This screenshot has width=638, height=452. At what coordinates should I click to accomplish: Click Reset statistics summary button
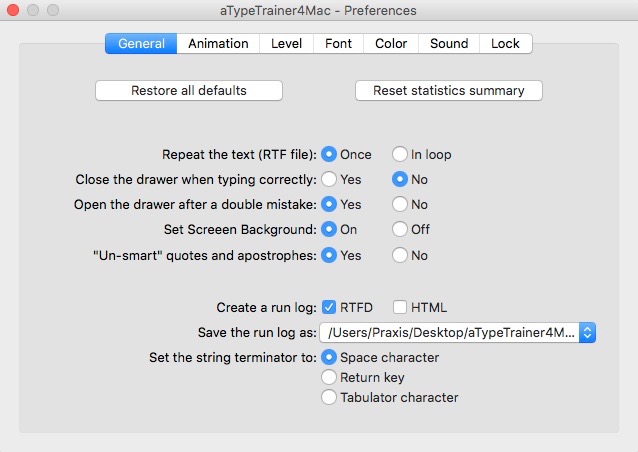449,90
